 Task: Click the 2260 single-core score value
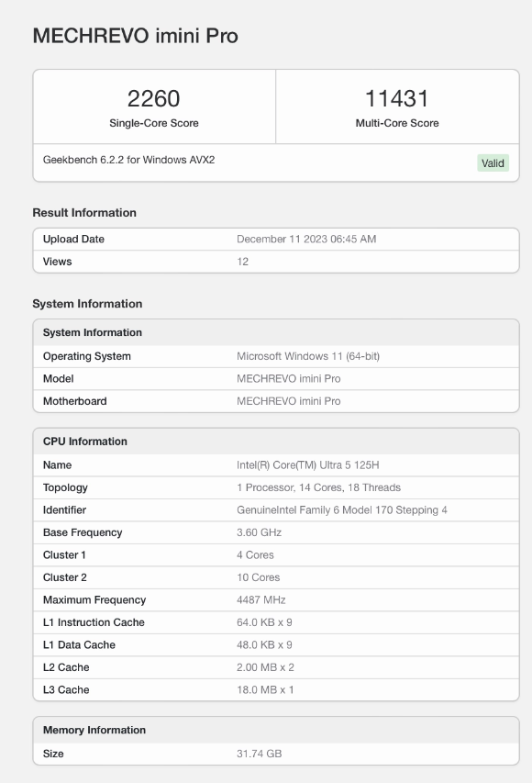click(154, 98)
